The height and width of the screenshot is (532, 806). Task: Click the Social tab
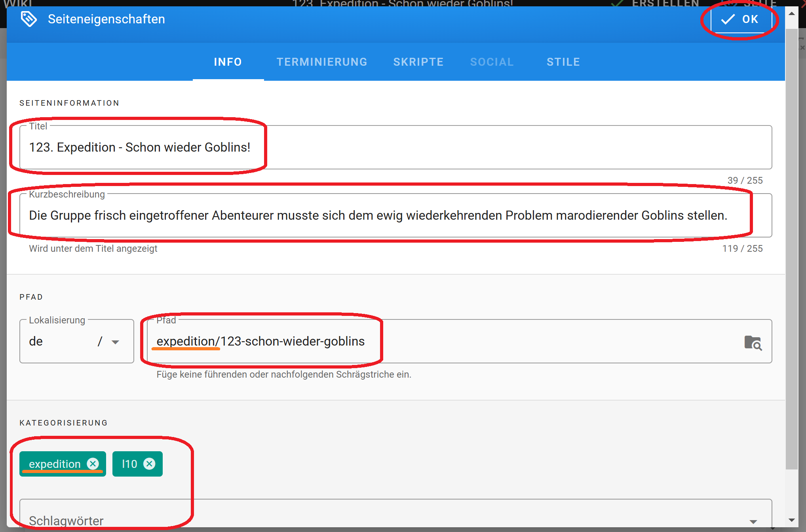tap(492, 62)
